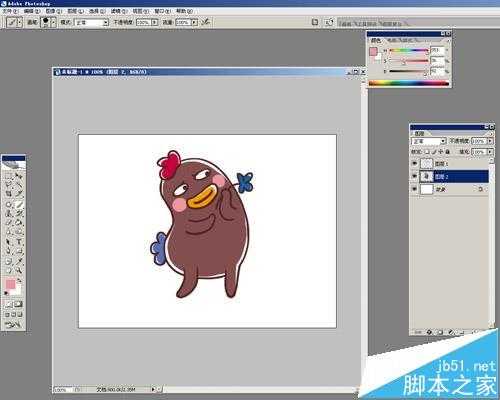Create a new layer set icon
Viewport: 500px width, 400px height.
click(462, 331)
